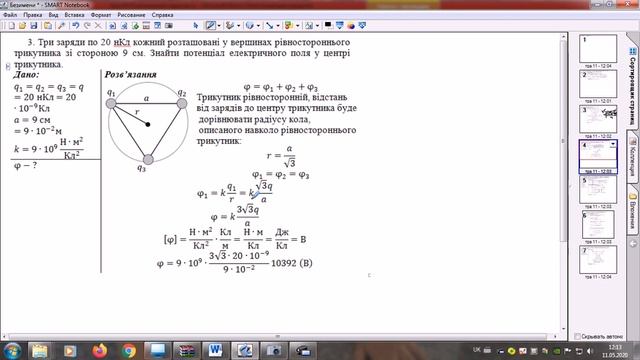Open page 6 thumbnail
The image size is (640, 360).
598,224
